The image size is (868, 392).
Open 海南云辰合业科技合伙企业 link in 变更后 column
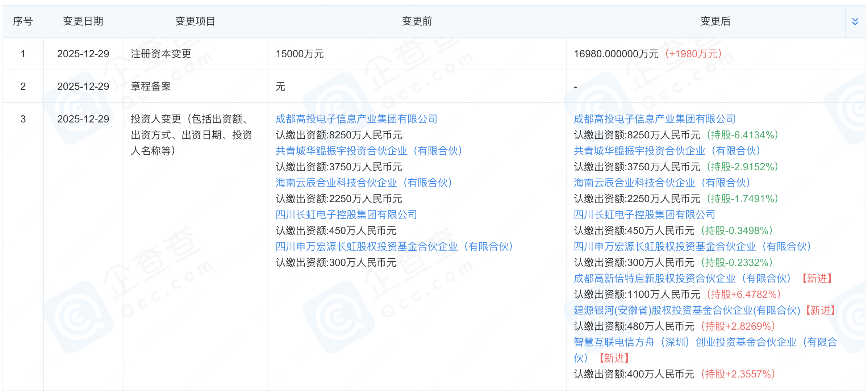[x=662, y=183]
